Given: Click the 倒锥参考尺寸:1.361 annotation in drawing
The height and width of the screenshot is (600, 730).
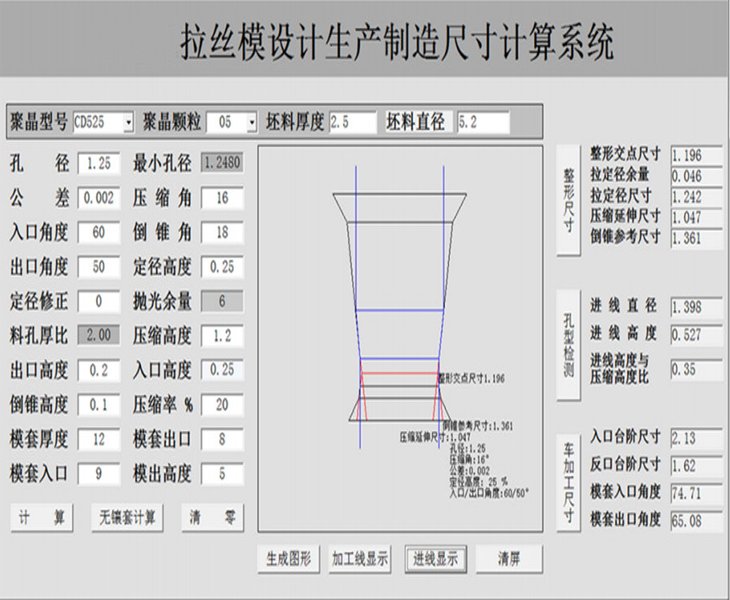Looking at the screenshot, I should pyautogui.click(x=478, y=425).
